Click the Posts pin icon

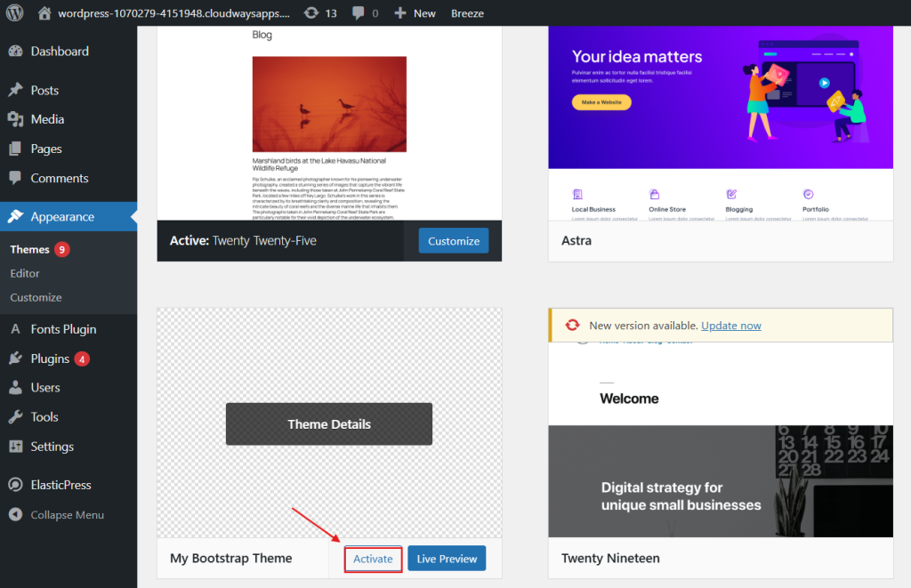click(x=15, y=90)
